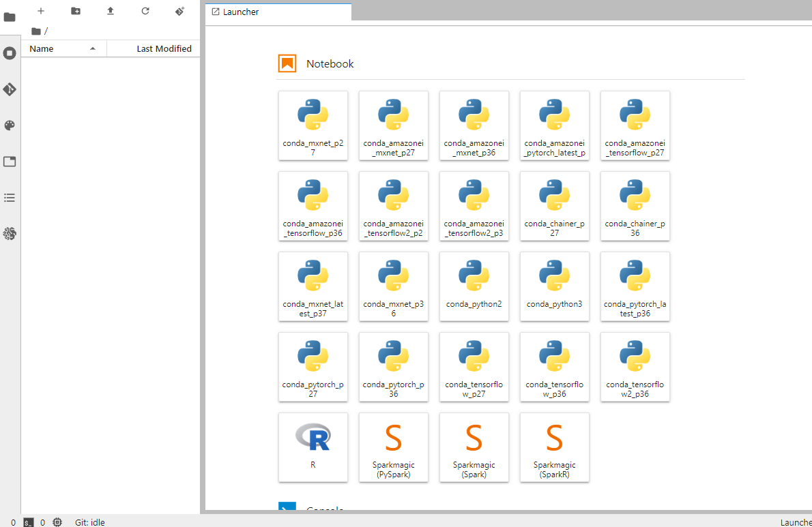Launch conda_amazonei_mxnet_p27 notebook
This screenshot has width=812, height=527.
click(x=394, y=125)
